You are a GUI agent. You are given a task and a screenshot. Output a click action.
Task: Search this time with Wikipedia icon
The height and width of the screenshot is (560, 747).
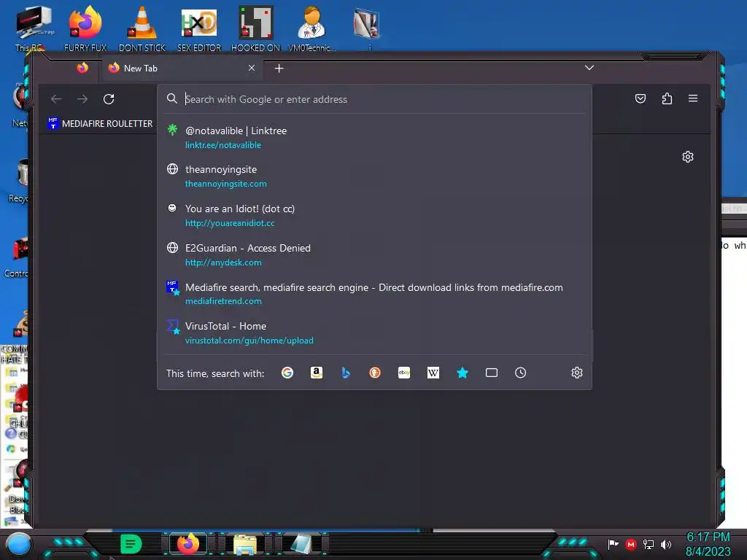pyautogui.click(x=433, y=373)
